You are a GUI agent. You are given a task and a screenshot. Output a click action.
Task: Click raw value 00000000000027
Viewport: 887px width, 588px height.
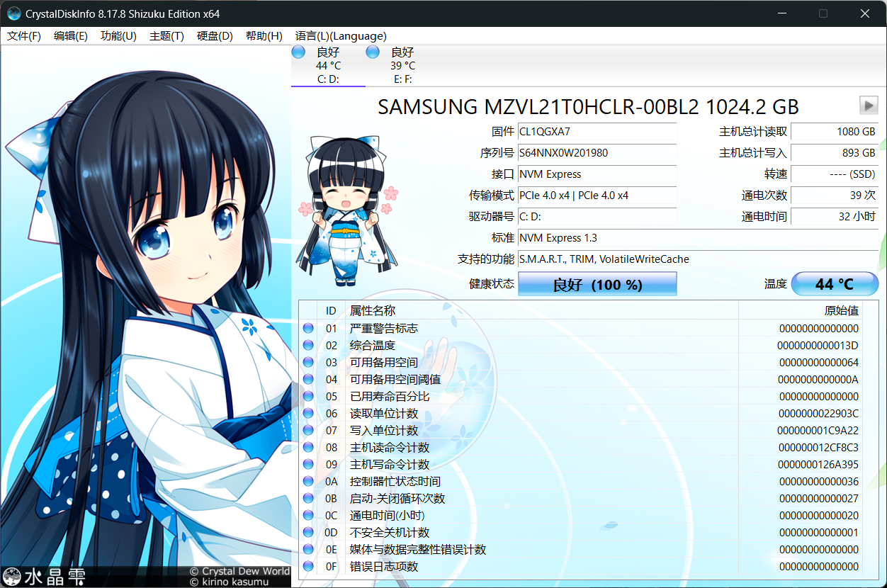pyautogui.click(x=819, y=498)
